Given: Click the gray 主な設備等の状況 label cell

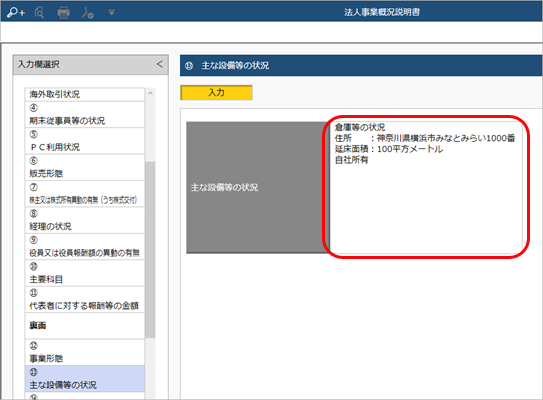Looking at the screenshot, I should (258, 187).
